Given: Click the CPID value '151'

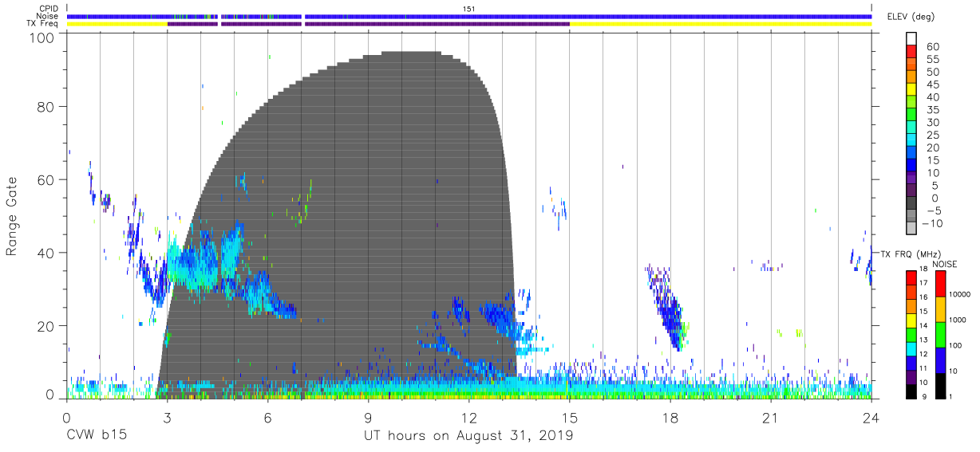Looking at the screenshot, I should 469,8.
